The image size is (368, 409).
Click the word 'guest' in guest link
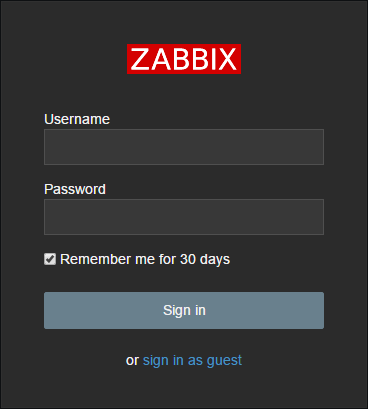pos(224,361)
